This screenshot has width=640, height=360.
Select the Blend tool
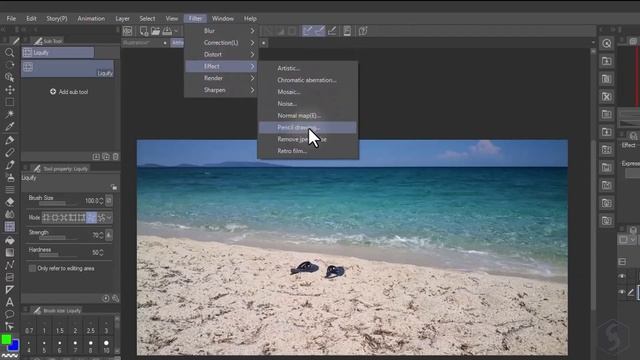coord(9,214)
